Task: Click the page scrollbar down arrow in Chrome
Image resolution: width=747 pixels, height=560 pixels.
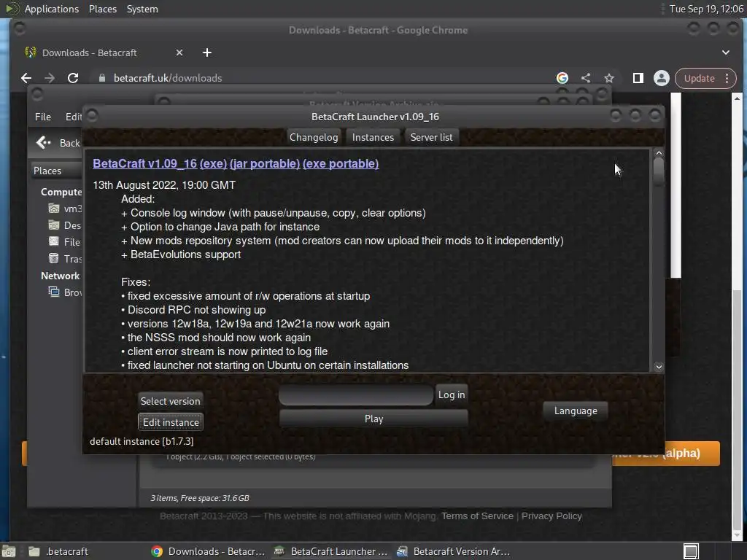Action: (x=737, y=535)
